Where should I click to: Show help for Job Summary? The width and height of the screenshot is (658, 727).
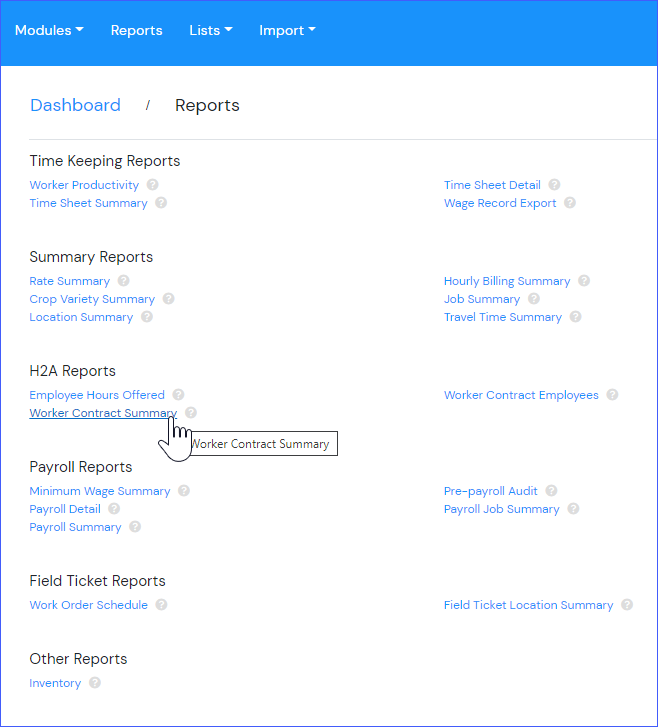pos(534,299)
